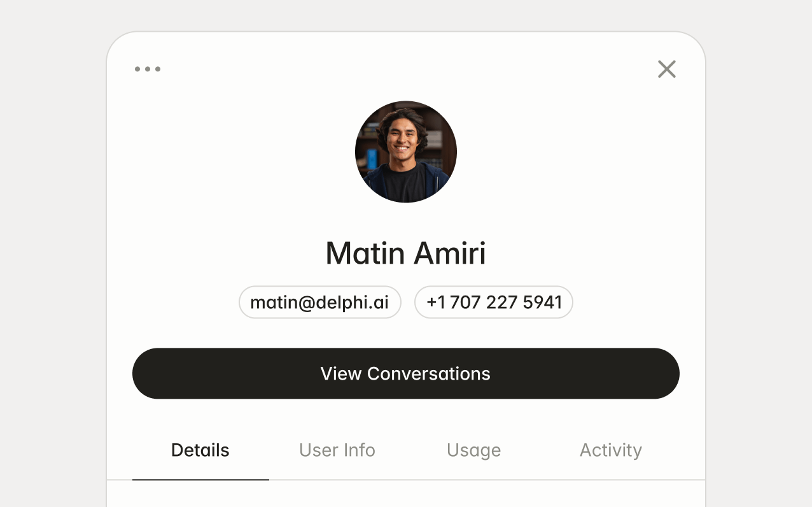This screenshot has height=507, width=812.
Task: Click Matin Amiri's profile photo
Action: click(x=406, y=152)
